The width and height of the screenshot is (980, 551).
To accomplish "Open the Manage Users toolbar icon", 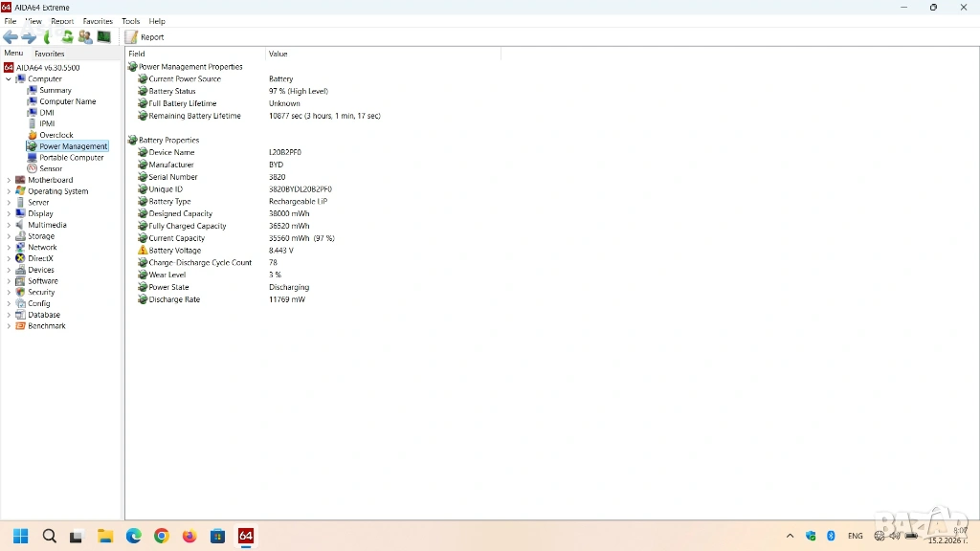I will (x=85, y=37).
